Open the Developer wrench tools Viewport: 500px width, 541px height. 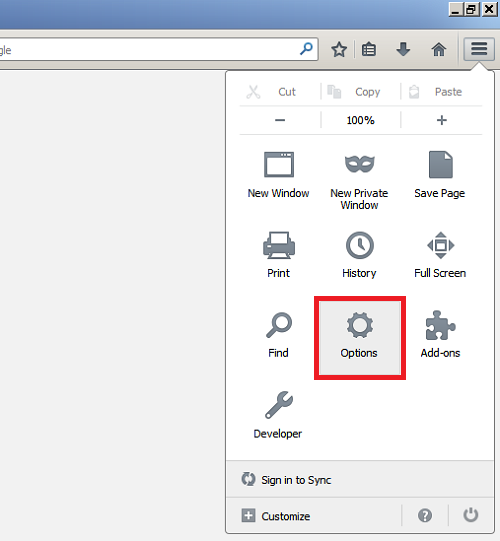(x=279, y=405)
